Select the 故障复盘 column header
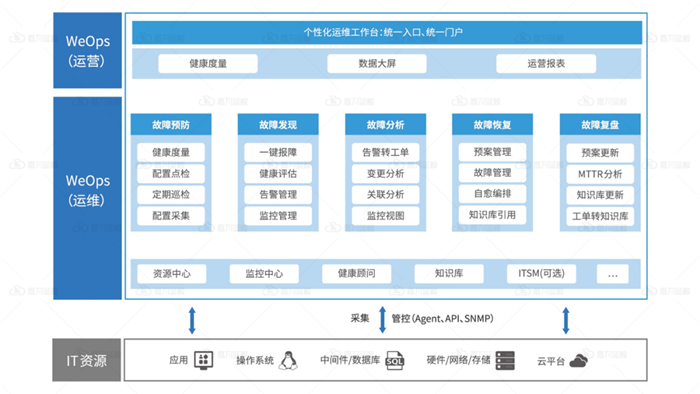The height and width of the screenshot is (394, 700). pyautogui.click(x=600, y=124)
